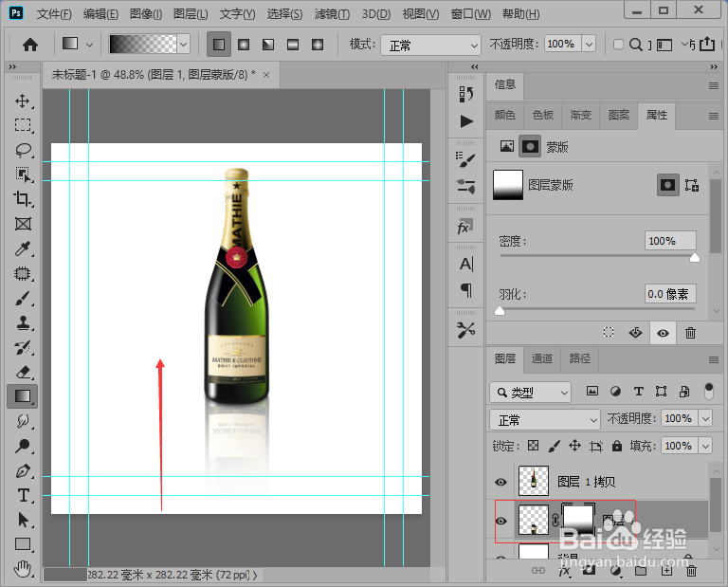
Task: Select the Dodge tool
Action: [23, 446]
